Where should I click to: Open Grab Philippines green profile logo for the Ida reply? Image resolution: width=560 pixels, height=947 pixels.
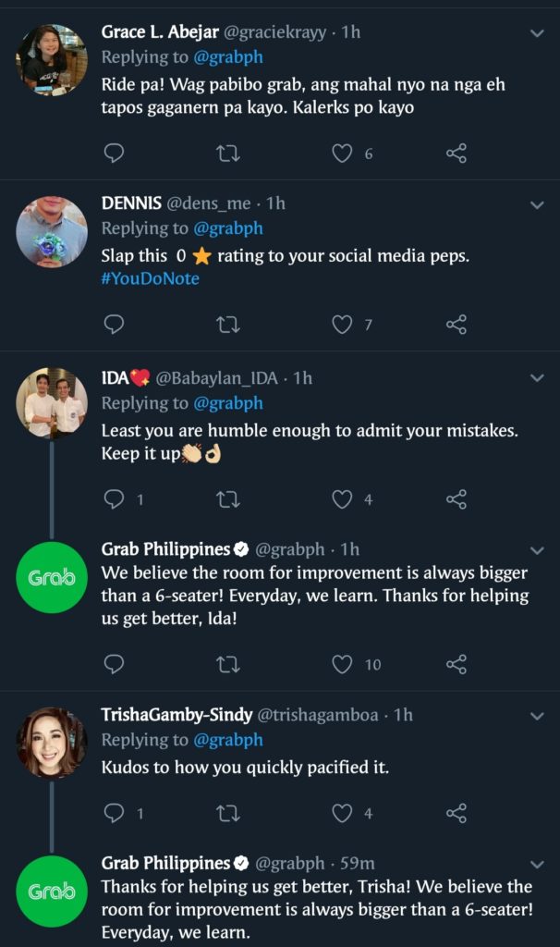coord(52,577)
